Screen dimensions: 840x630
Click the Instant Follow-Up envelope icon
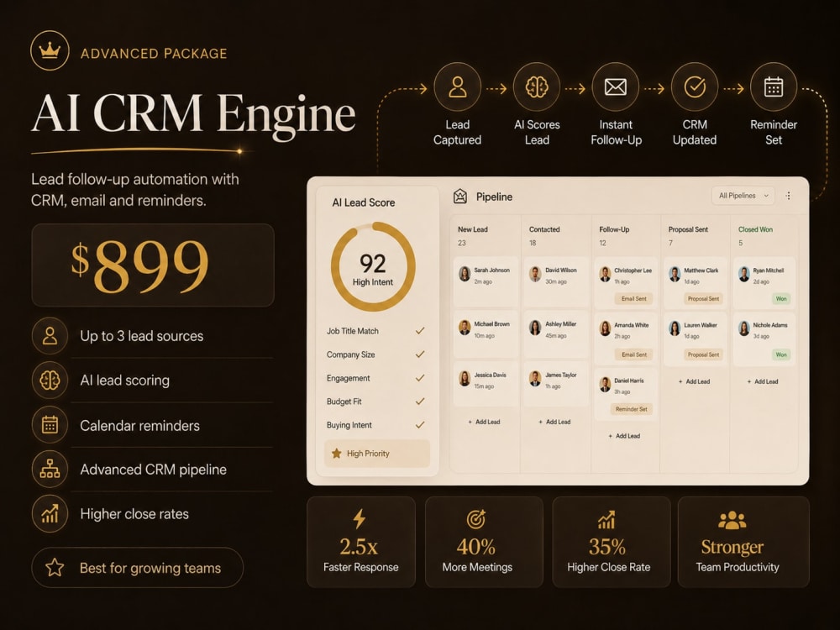tap(616, 87)
